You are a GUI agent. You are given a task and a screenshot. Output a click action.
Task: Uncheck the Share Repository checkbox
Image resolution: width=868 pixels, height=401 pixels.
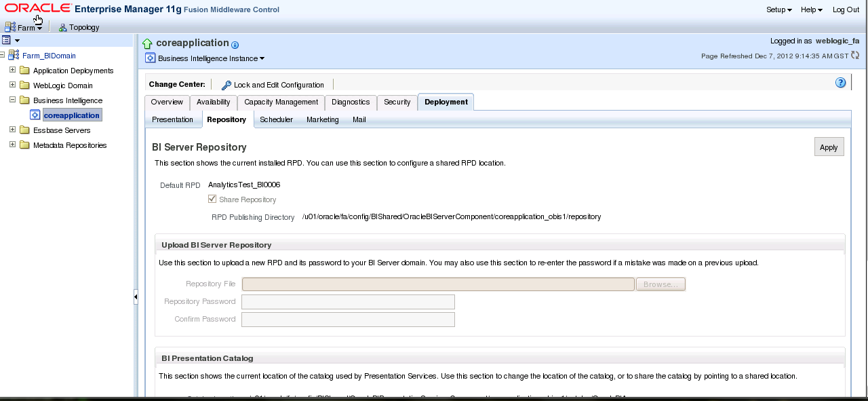[212, 199]
